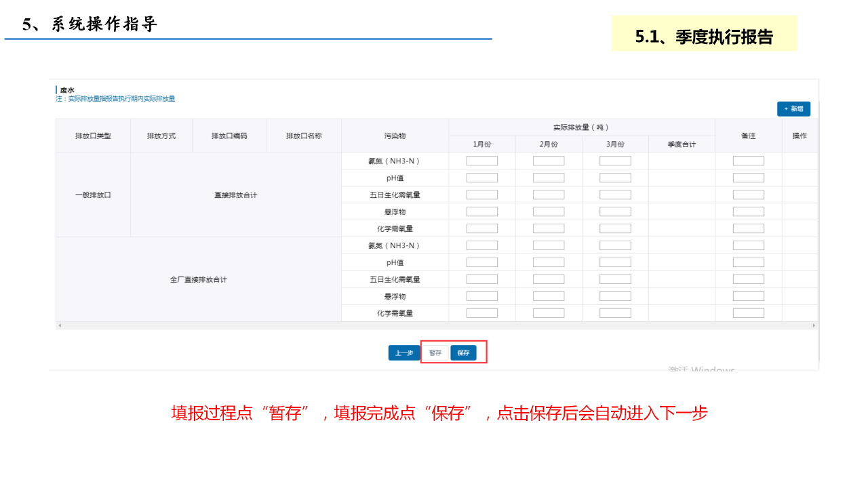Select 1月份 field for 化学需氧量 in 一般排放口 section

481,229
